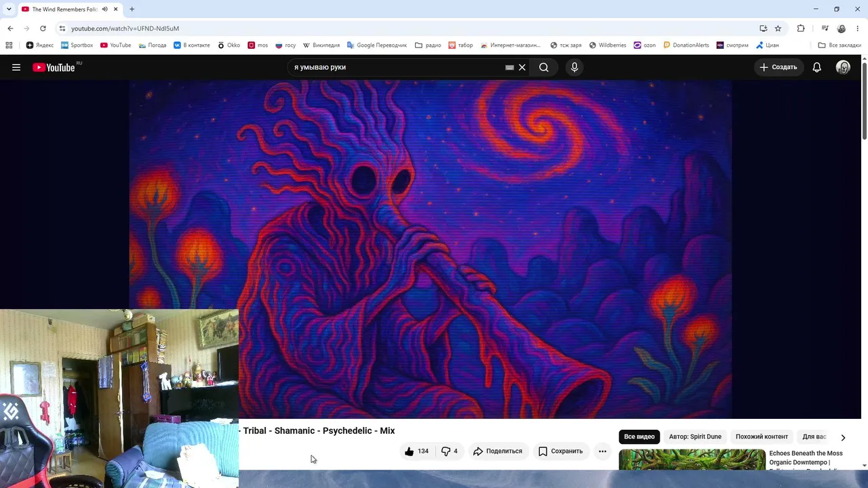Click the webcam overlay video
868x488 pixels.
(x=119, y=399)
